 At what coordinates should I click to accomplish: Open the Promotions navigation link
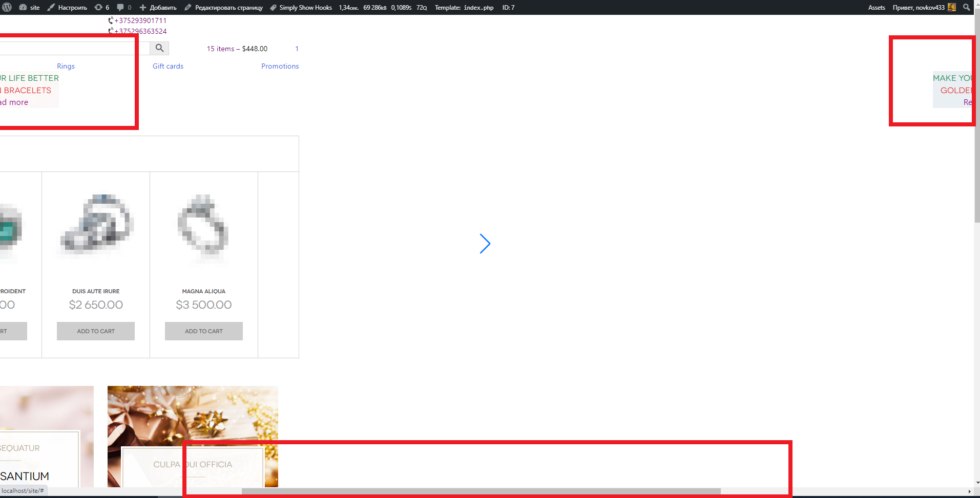click(280, 66)
